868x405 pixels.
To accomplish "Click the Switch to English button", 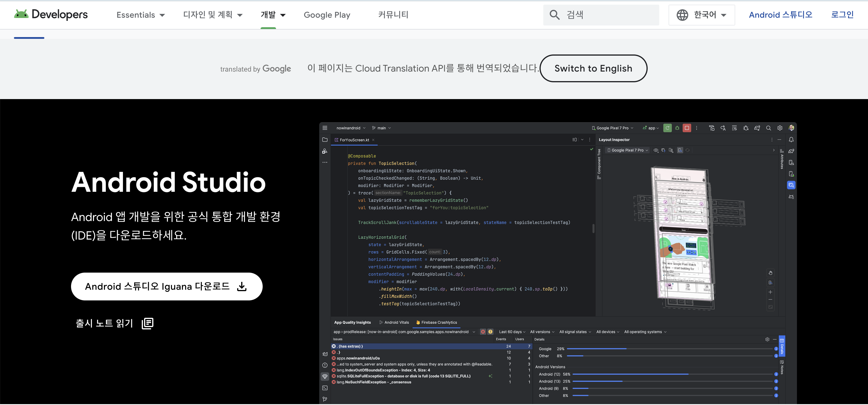I will (x=593, y=68).
